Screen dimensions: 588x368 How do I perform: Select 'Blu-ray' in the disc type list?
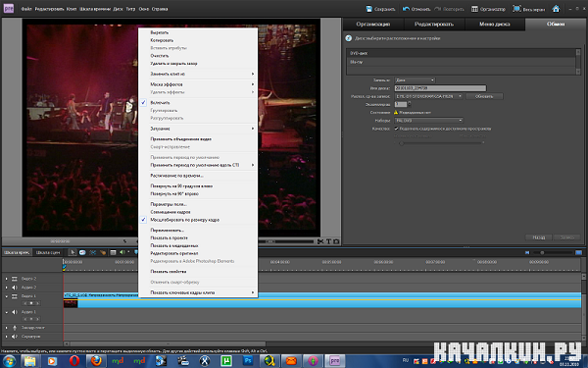(x=461, y=62)
